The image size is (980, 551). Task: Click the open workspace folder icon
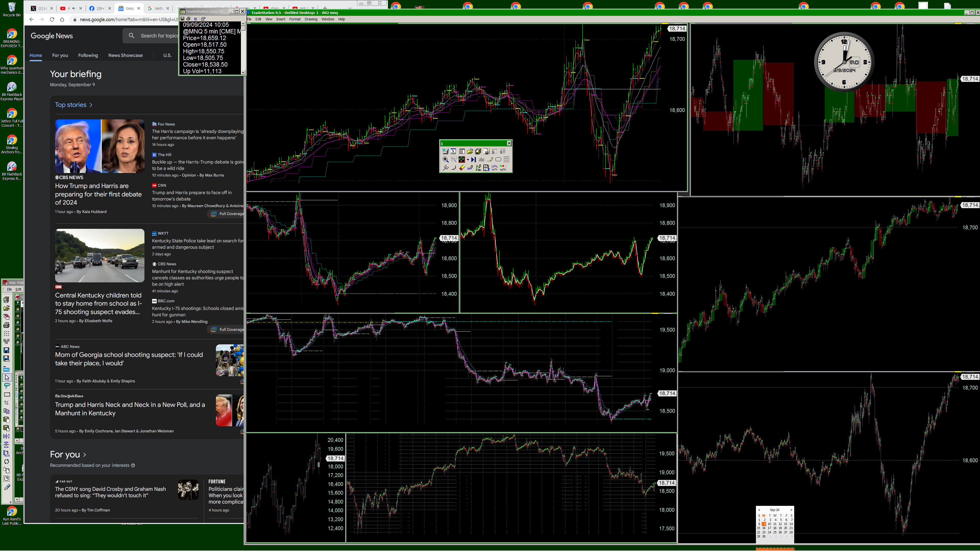(x=470, y=151)
